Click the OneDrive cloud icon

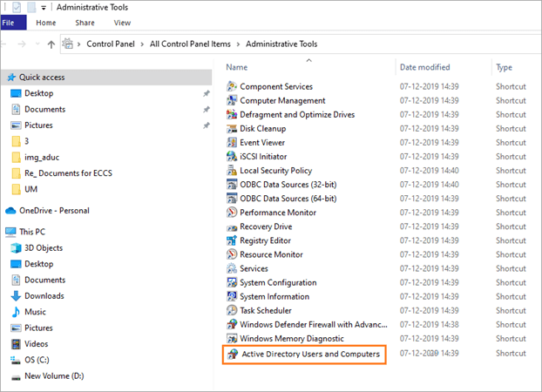pos(10,211)
